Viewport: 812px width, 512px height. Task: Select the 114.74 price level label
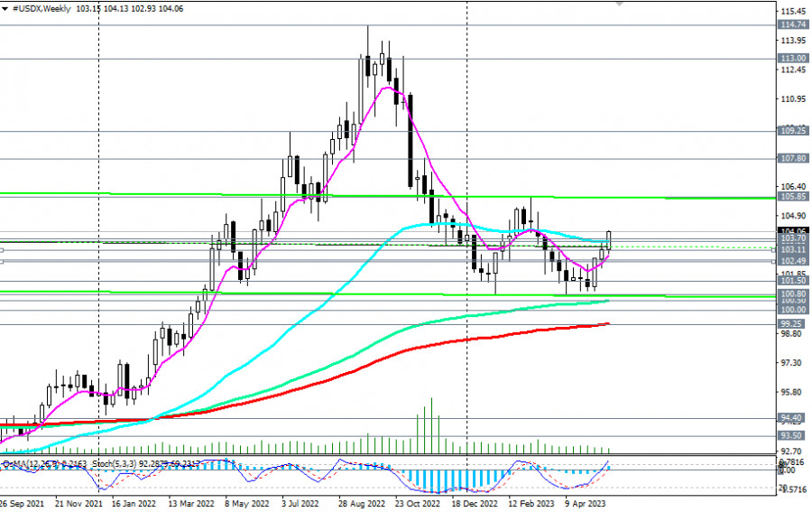792,25
